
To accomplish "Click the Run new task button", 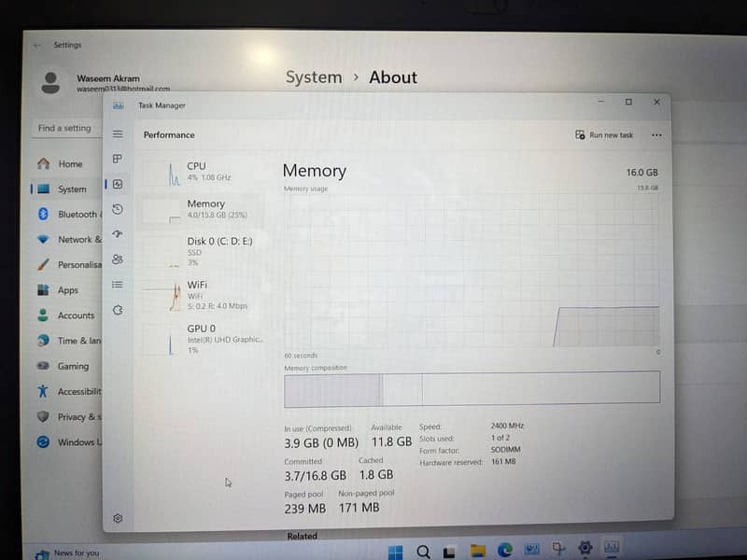I will click(x=604, y=135).
